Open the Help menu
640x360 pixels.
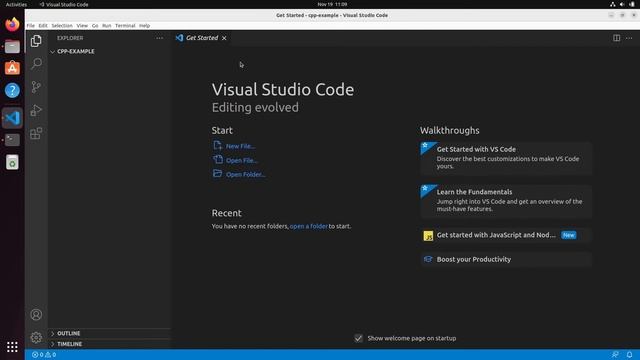(x=144, y=26)
